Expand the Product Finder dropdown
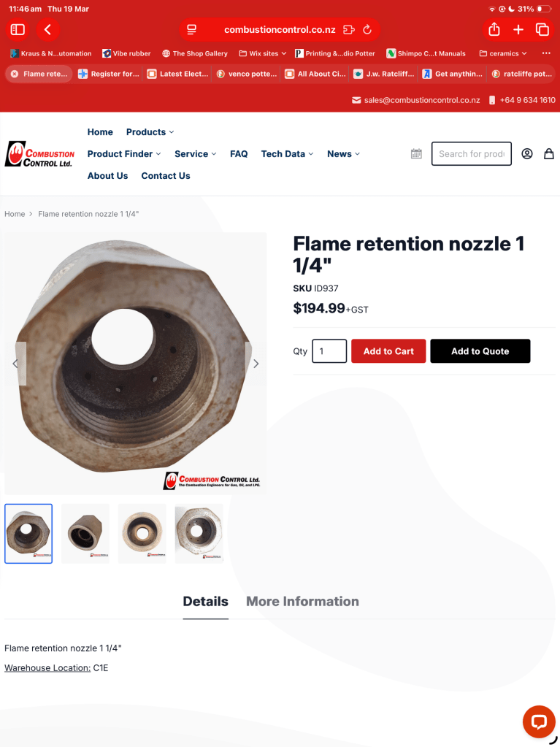 [124, 154]
